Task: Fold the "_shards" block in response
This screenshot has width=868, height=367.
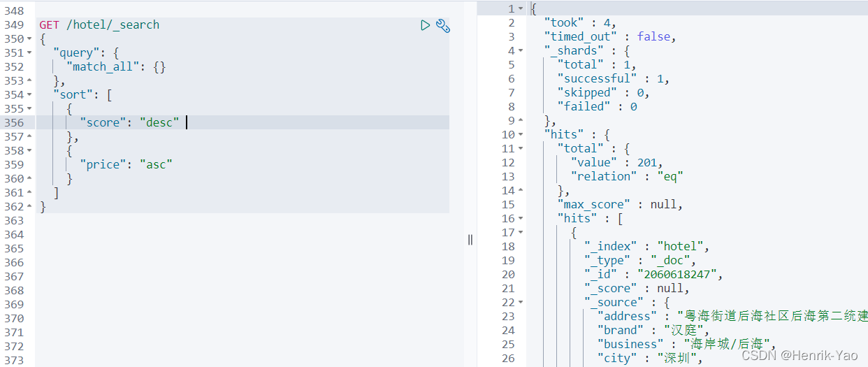Action: [520, 50]
